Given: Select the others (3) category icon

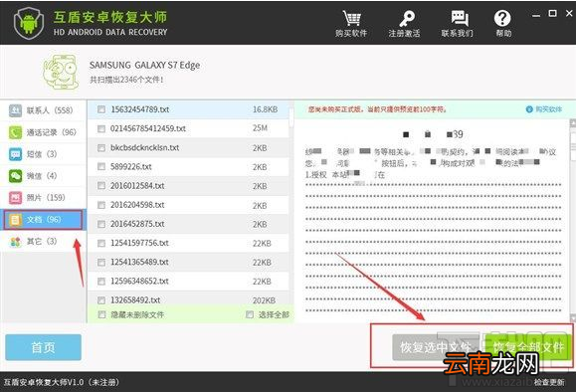Looking at the screenshot, I should pyautogui.click(x=16, y=242).
